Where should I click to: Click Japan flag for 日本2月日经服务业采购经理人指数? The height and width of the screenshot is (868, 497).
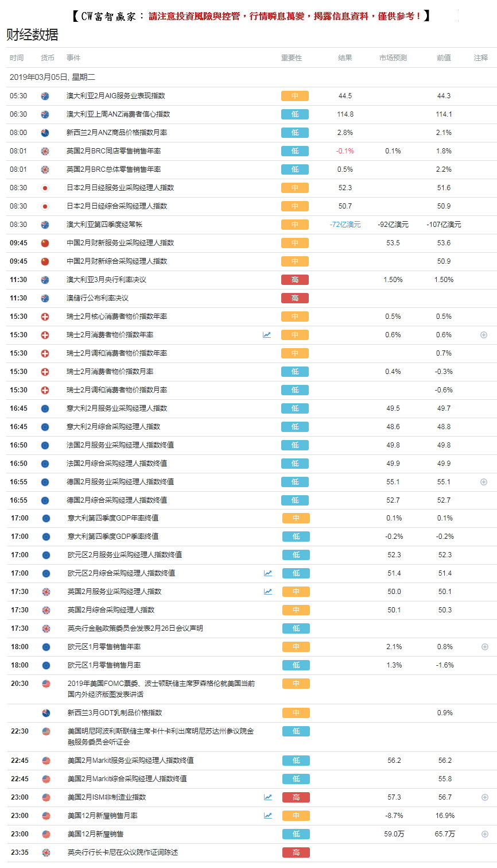click(x=45, y=188)
